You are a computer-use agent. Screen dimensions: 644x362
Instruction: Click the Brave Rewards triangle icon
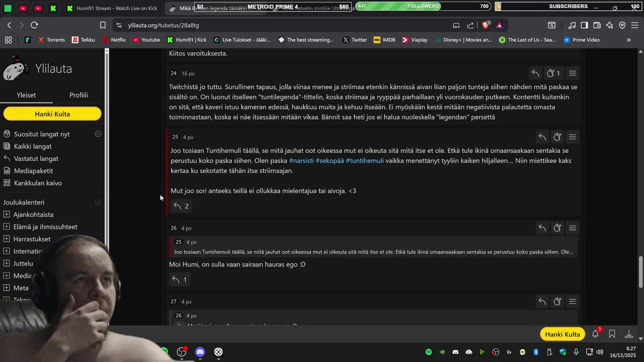coord(499,25)
